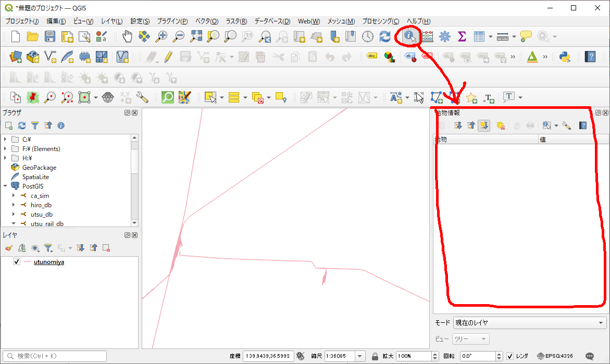Open the attribute table icon
Image resolution: width=610 pixels, height=364 pixels.
tap(479, 36)
